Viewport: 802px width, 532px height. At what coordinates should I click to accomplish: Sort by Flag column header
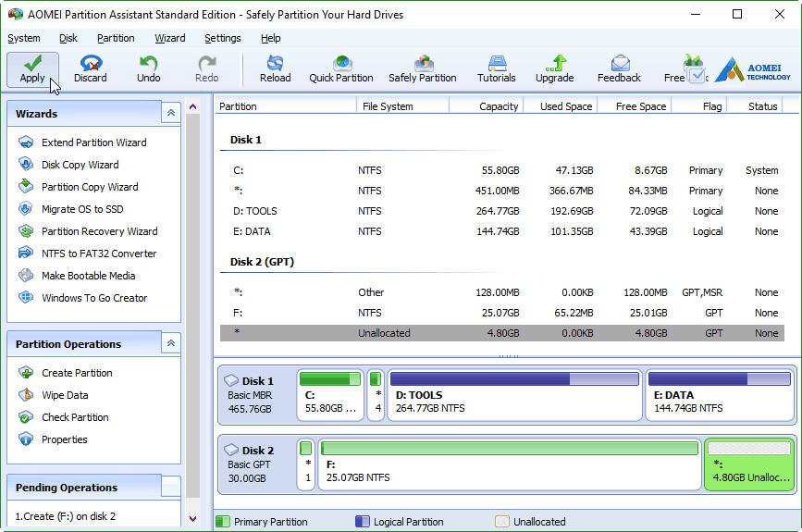(698, 106)
